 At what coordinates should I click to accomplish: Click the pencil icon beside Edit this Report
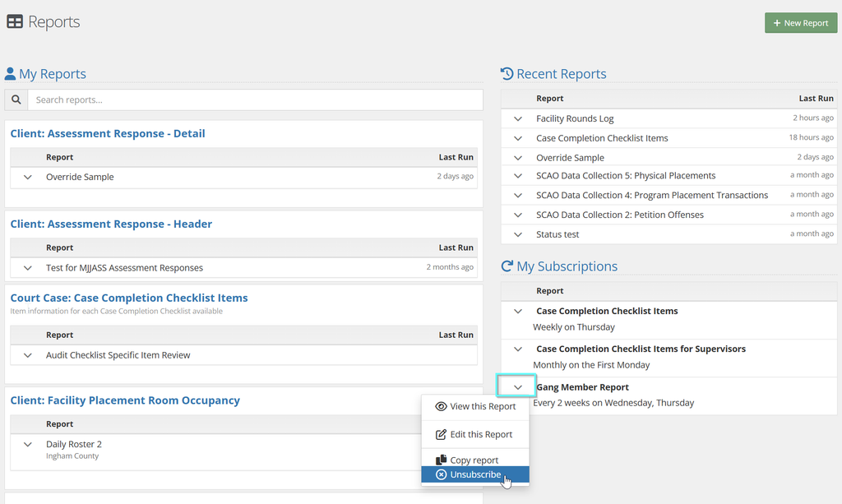coord(441,434)
